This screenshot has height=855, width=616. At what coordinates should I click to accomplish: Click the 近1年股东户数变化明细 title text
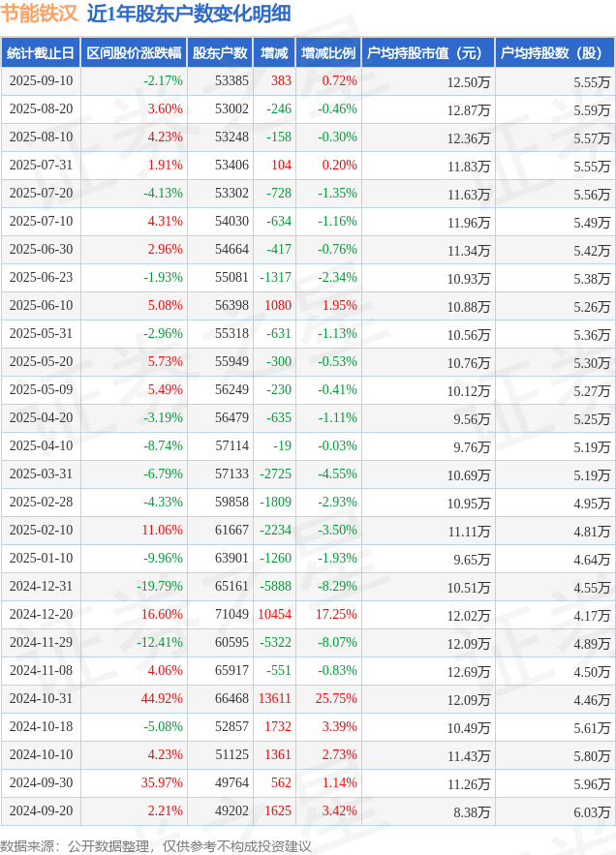click(x=189, y=15)
